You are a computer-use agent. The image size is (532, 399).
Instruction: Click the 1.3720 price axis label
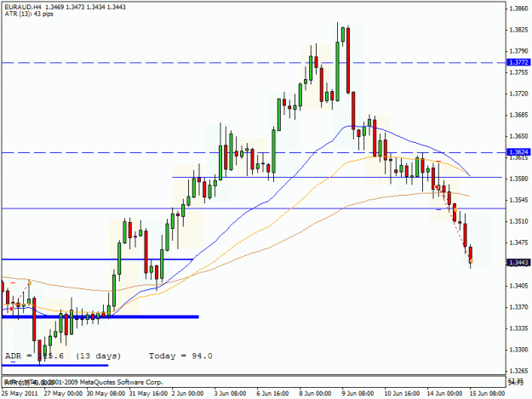point(518,94)
